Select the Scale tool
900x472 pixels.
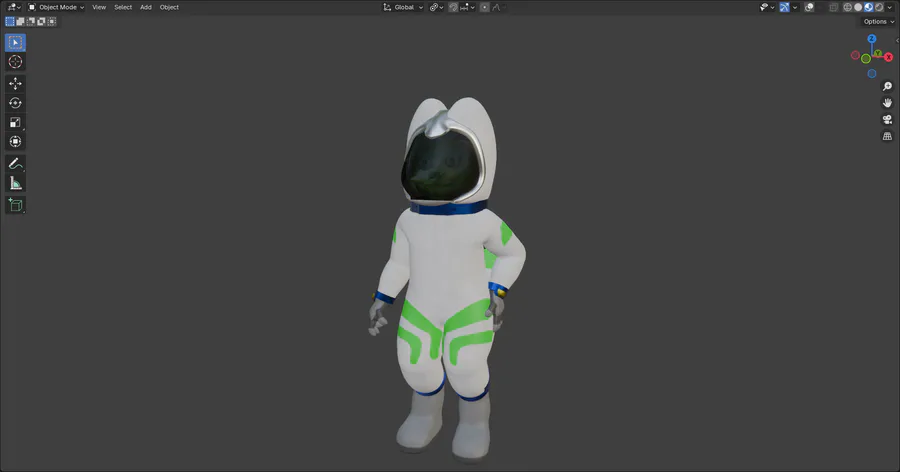pos(15,122)
